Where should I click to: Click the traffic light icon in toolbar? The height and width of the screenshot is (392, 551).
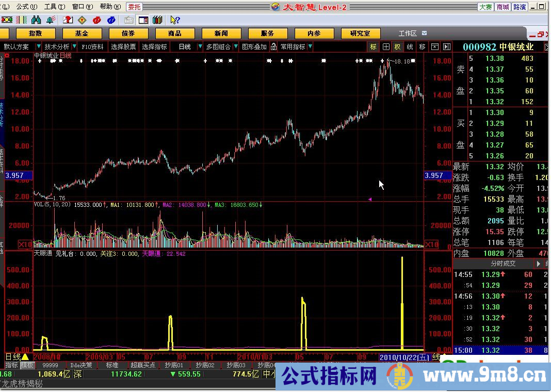[6, 20]
